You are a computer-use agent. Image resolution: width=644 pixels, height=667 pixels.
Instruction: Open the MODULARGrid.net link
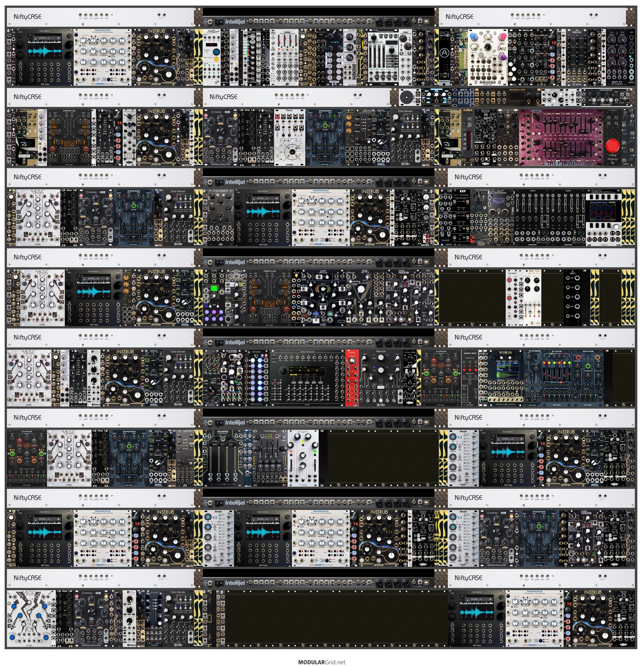point(322,662)
